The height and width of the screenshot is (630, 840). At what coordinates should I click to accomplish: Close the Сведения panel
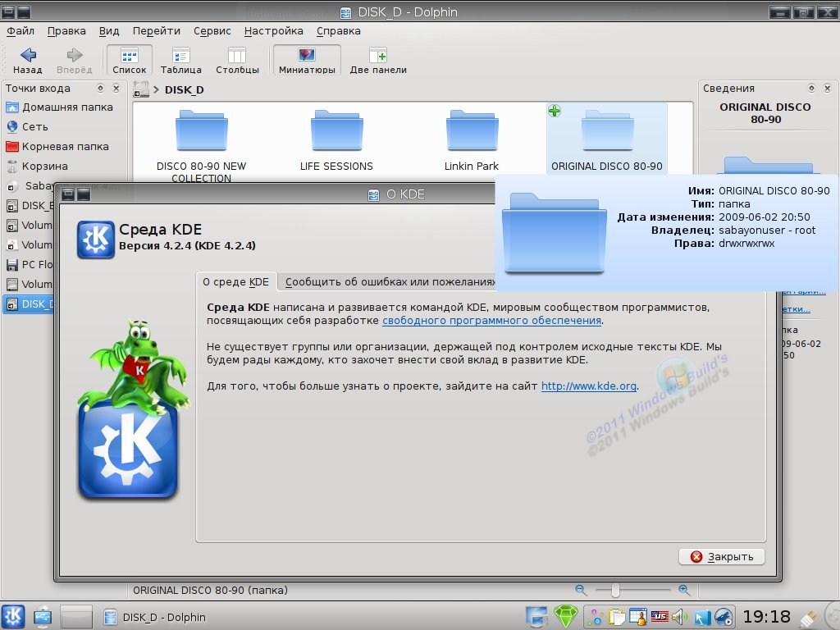(828, 88)
